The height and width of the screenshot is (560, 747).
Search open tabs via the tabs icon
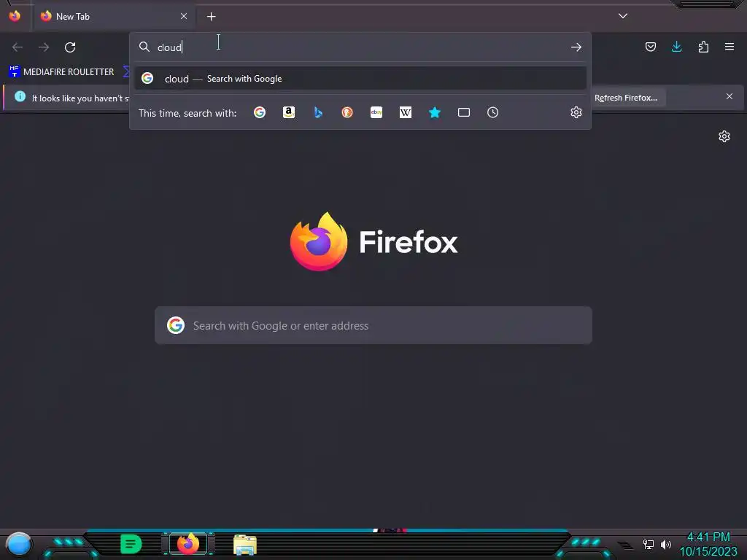click(x=463, y=112)
